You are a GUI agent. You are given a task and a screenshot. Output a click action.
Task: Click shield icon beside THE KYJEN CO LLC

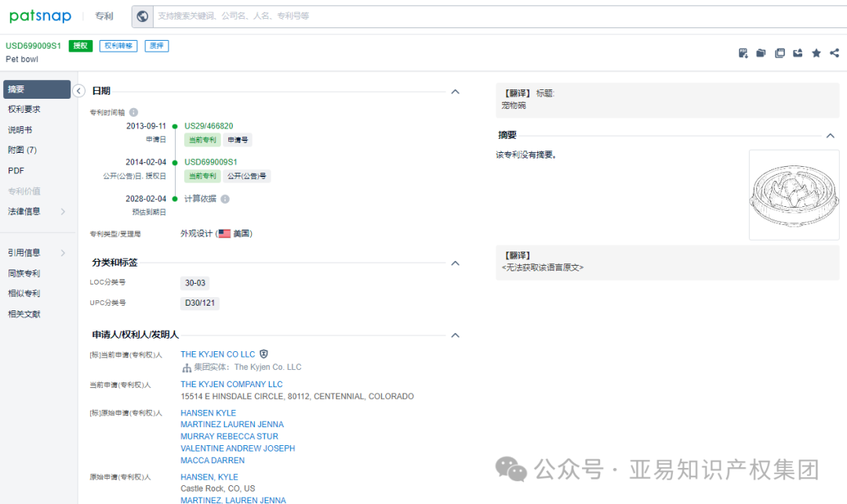click(x=264, y=354)
